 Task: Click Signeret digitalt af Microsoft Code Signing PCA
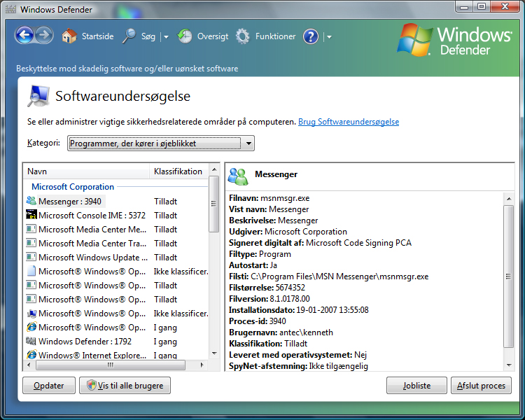[x=320, y=243]
